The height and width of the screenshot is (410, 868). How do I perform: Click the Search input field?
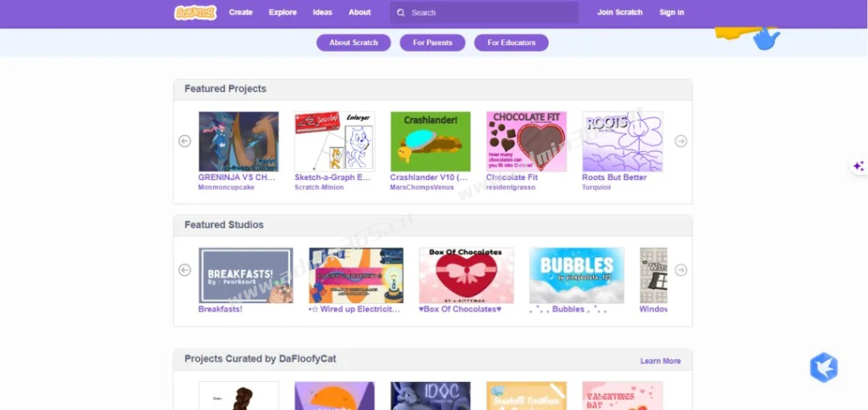pos(484,13)
